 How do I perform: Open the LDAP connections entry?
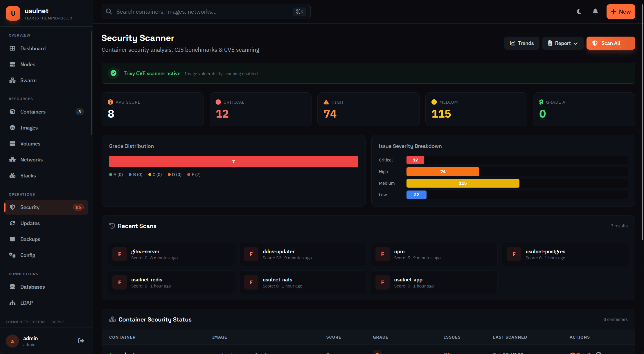[x=26, y=302]
